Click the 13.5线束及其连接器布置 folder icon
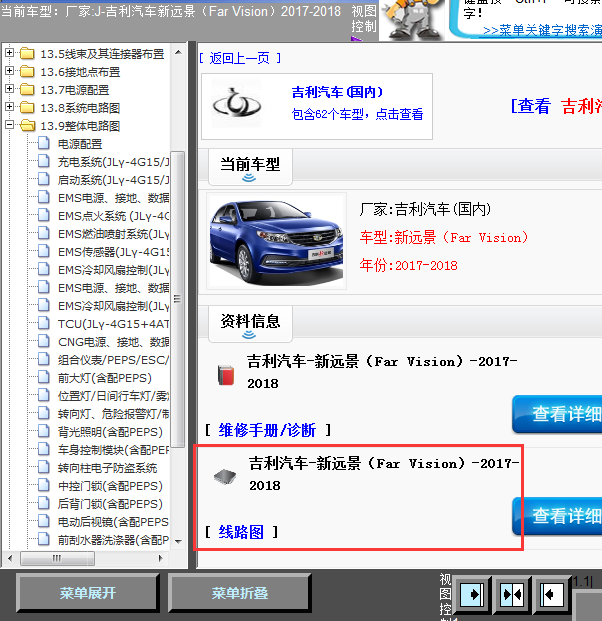The width and height of the screenshot is (602, 621). [27, 53]
